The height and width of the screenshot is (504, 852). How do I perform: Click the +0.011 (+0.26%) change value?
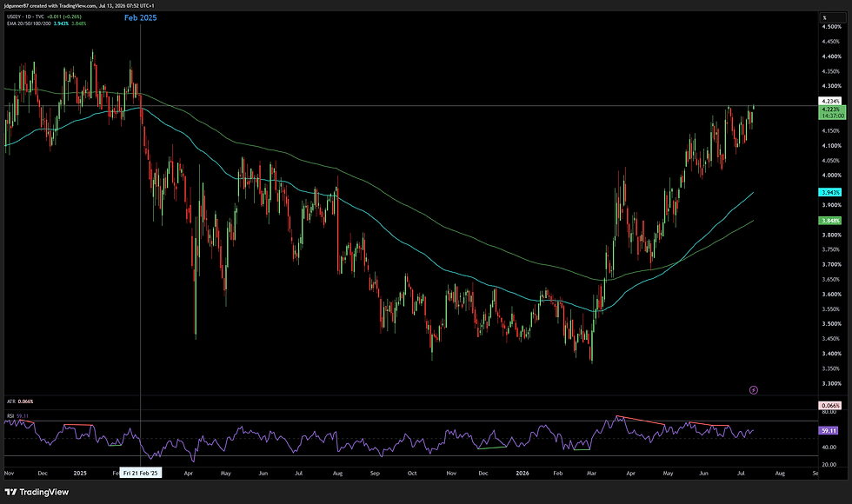pos(64,17)
